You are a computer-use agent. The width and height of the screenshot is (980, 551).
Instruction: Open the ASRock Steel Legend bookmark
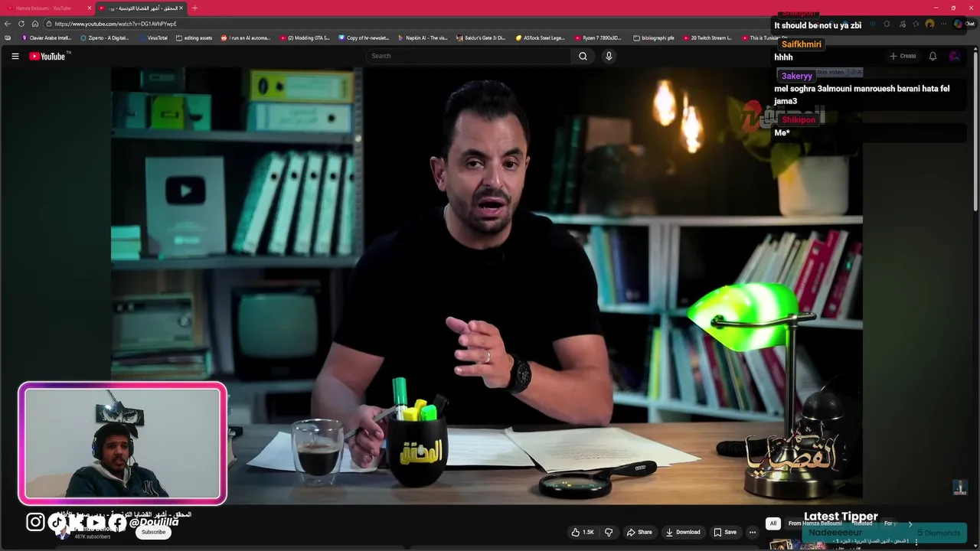coord(541,37)
